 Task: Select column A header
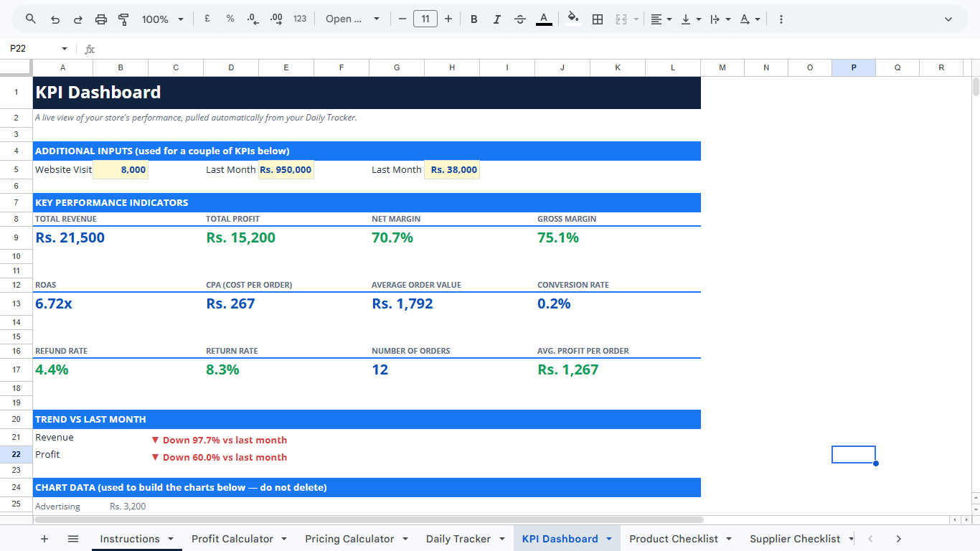point(62,67)
